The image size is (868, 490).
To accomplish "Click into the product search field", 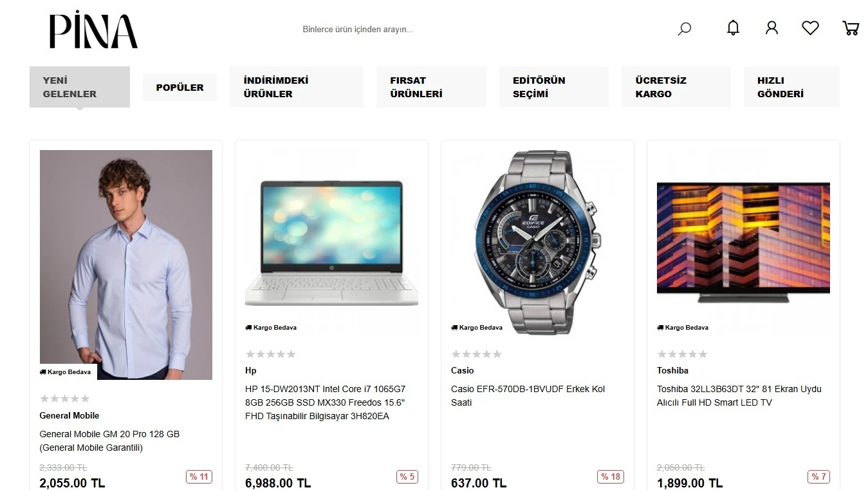I will pyautogui.click(x=476, y=29).
